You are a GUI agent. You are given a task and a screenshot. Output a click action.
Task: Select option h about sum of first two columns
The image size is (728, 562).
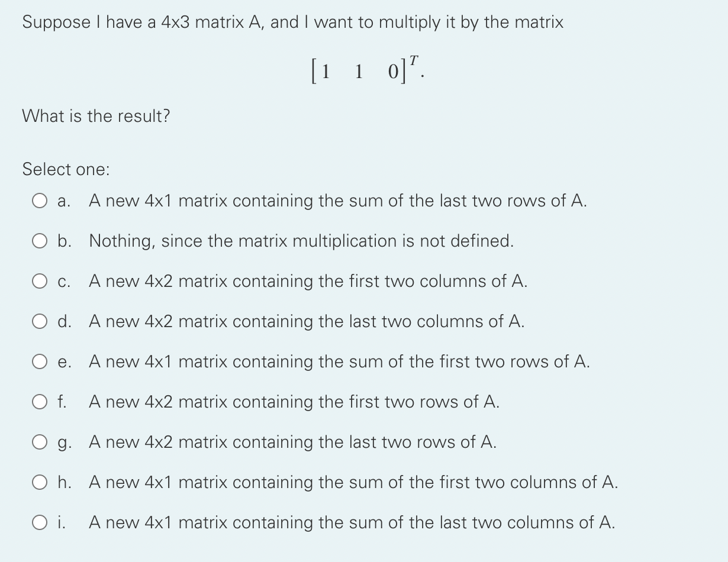[x=40, y=482]
